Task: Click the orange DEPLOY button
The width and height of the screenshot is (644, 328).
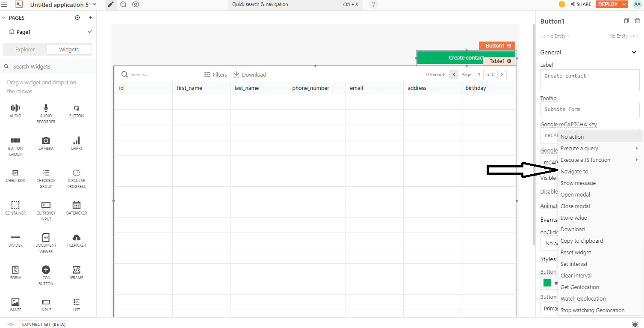Action: pos(608,4)
